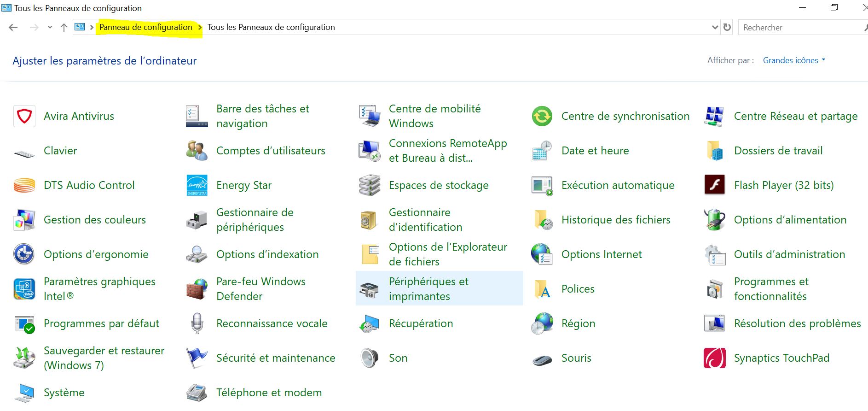Image resolution: width=868 pixels, height=411 pixels.
Task: Open the Outils d'administration link
Action: click(789, 254)
